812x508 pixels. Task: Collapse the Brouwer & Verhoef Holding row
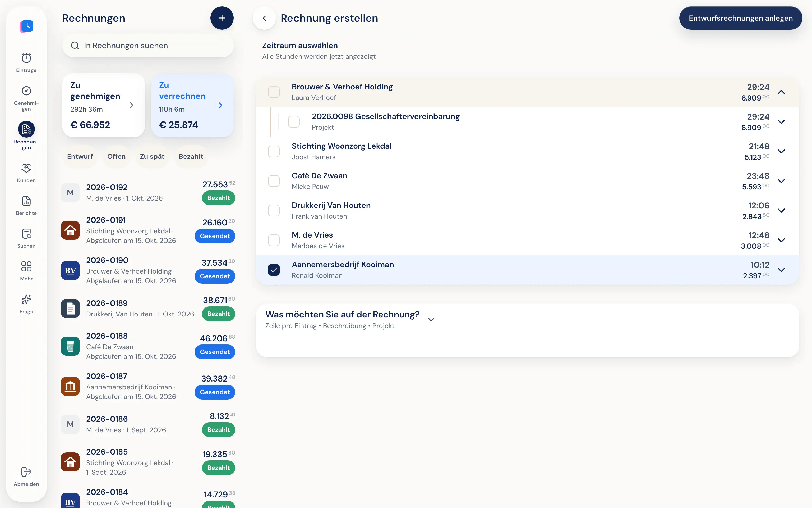[781, 92]
